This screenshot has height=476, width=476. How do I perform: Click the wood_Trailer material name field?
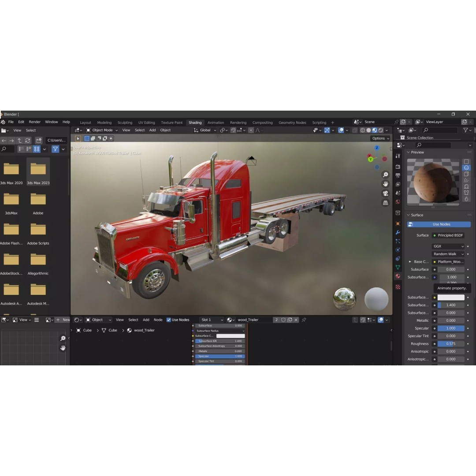254,320
